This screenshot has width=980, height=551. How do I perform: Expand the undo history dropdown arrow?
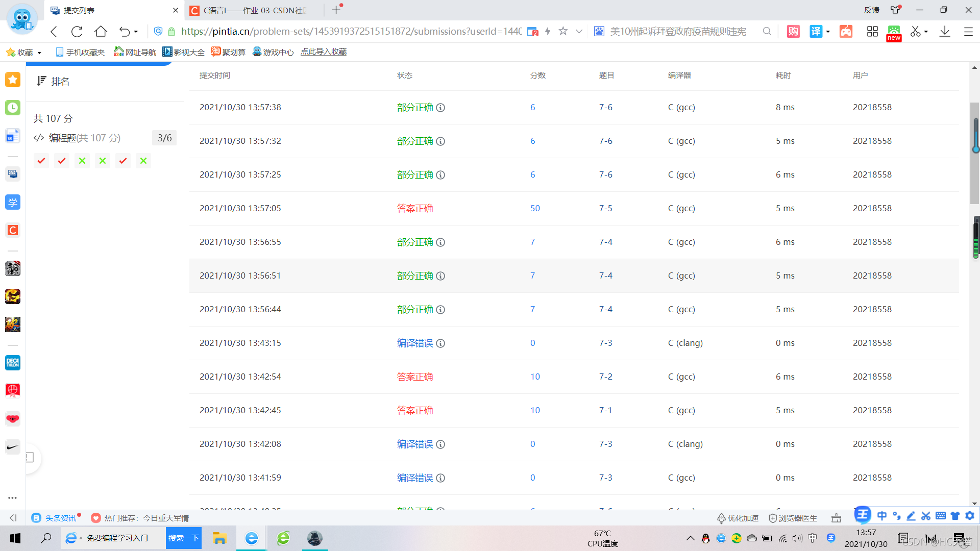136,32
